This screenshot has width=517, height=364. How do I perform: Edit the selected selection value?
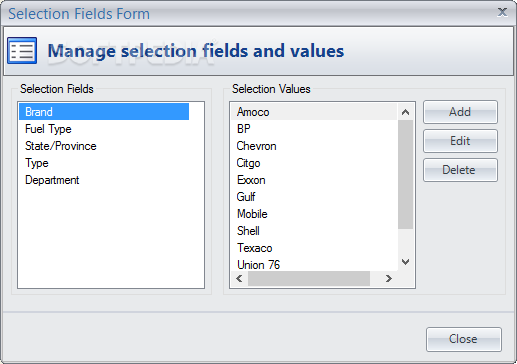click(x=460, y=141)
